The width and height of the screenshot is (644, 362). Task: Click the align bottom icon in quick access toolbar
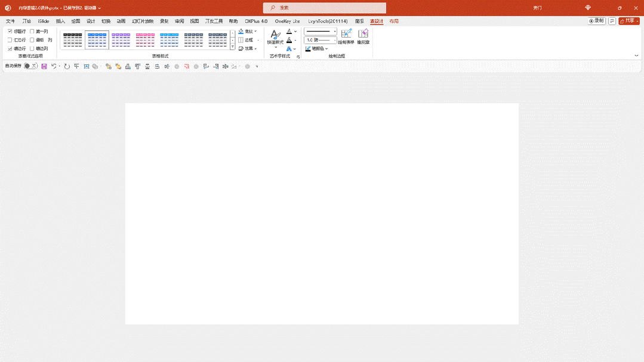(x=128, y=66)
